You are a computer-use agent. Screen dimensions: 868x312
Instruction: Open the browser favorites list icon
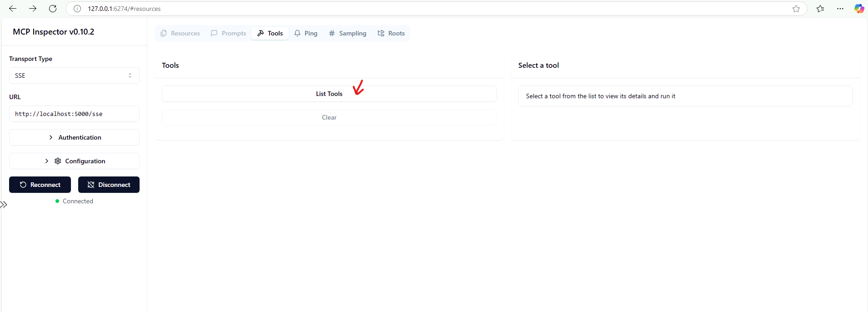tap(820, 9)
